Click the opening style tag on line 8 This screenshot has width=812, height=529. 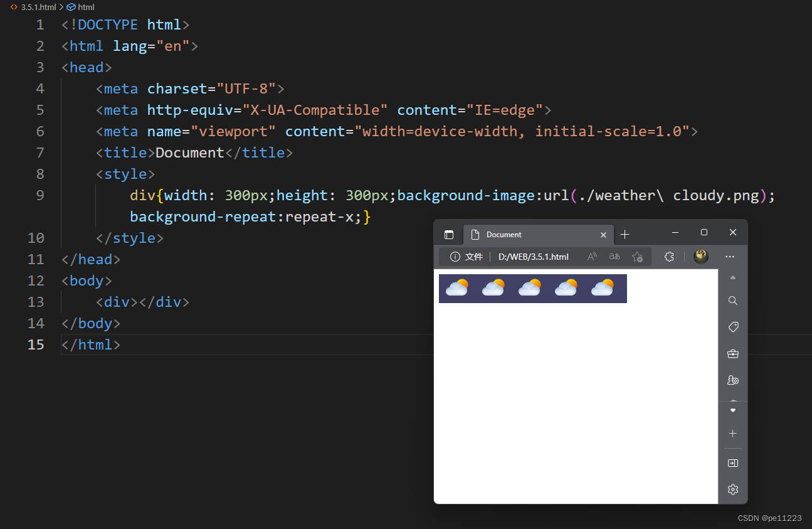125,174
